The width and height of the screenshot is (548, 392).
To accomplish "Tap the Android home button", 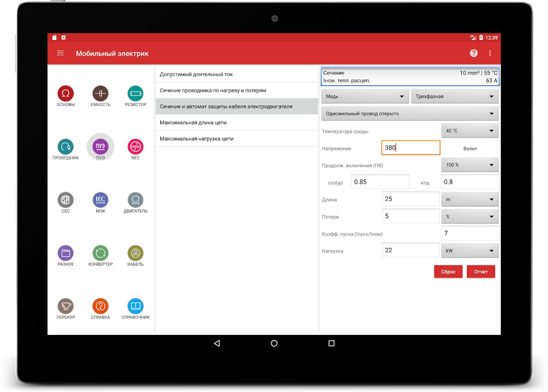I will pyautogui.click(x=274, y=343).
